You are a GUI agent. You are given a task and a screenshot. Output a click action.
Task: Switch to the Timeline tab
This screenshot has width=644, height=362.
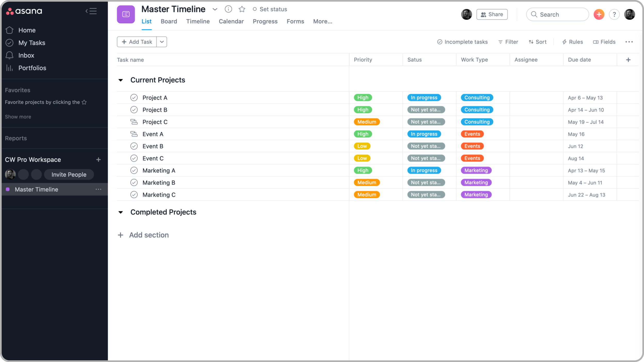click(x=198, y=21)
